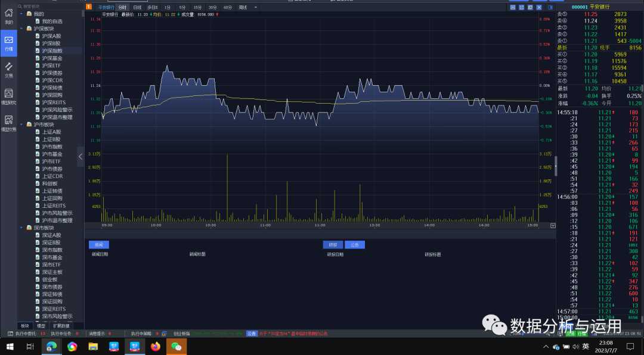The width and height of the screenshot is (644, 355).
Task: Collapse the 深市板块 tree node
Action: pos(21,228)
